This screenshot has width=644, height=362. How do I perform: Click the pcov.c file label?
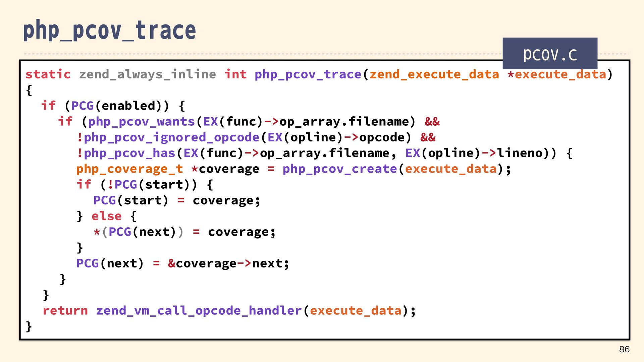click(x=550, y=54)
